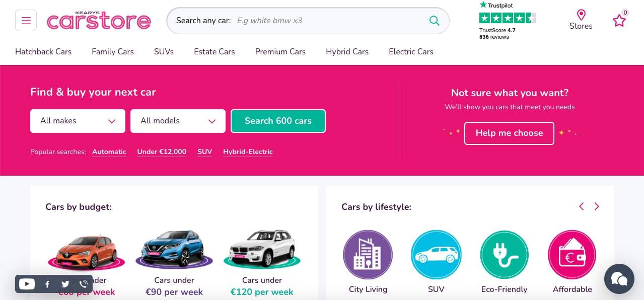This screenshot has width=644, height=300.
Task: Go back using the left carousel chevron
Action: (581, 206)
